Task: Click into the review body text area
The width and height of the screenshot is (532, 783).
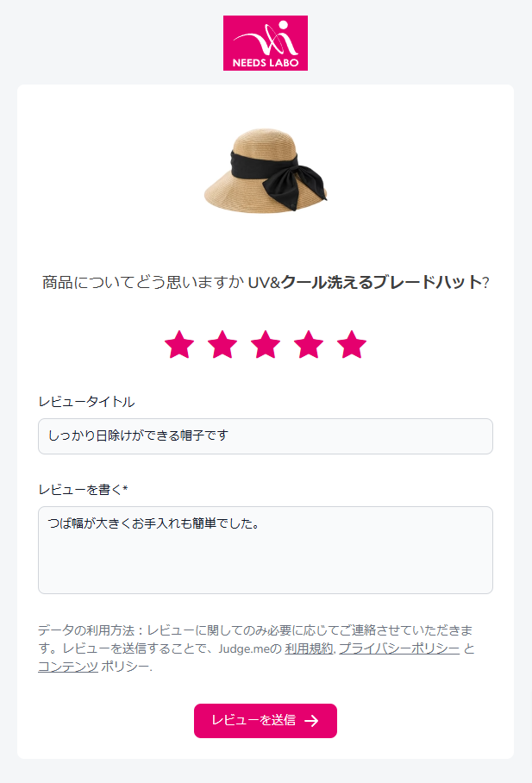Action: click(x=265, y=549)
